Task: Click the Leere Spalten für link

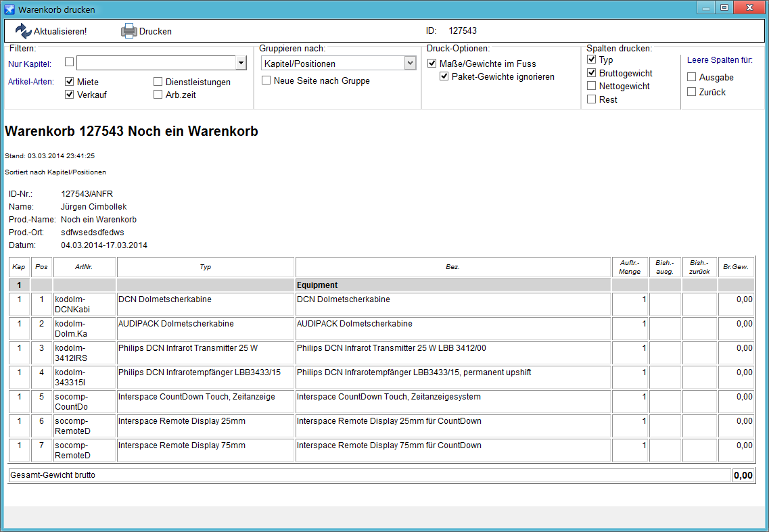Action: tap(720, 59)
